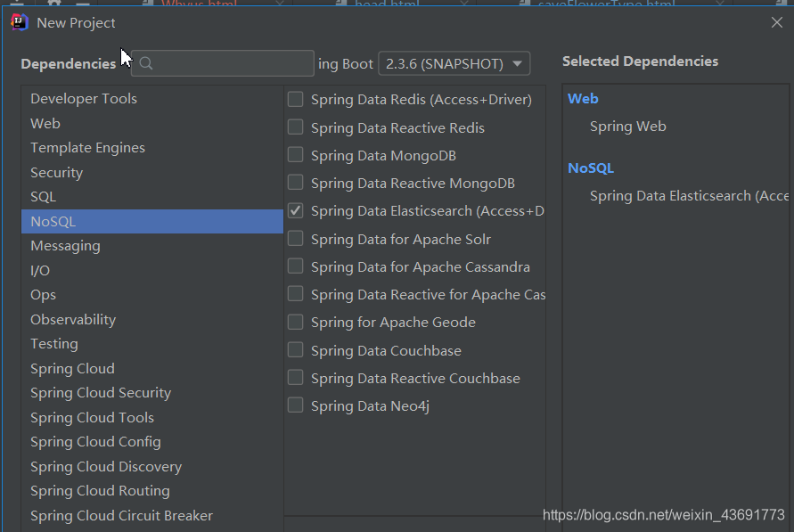Uncheck Spring Data Elasticsearch checkbox
794x532 pixels.
coord(296,210)
